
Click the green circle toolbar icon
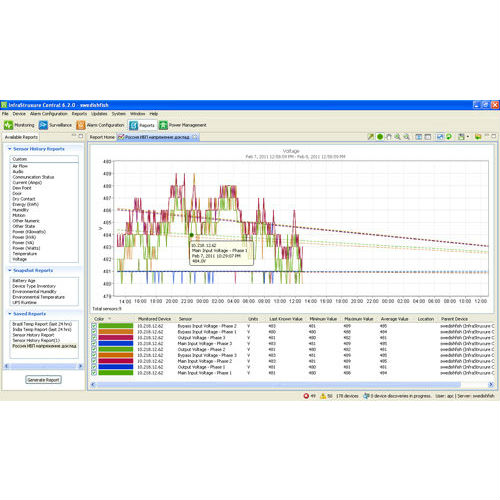380,137
